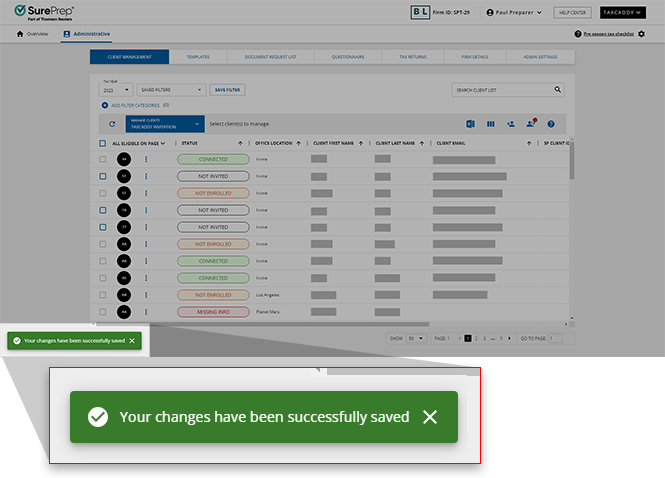
Task: Go to the next page arrow
Action: [x=509, y=338]
